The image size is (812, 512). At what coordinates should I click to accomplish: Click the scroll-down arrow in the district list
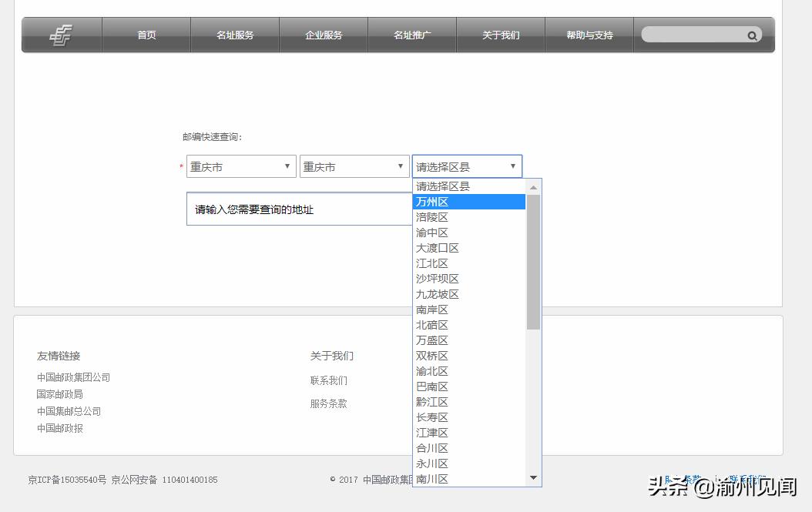[x=533, y=477]
